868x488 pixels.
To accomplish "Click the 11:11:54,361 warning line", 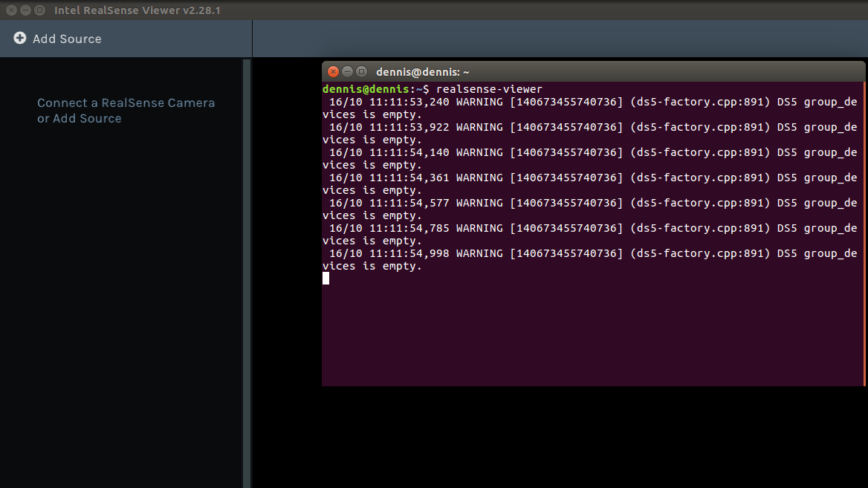I will point(589,183).
